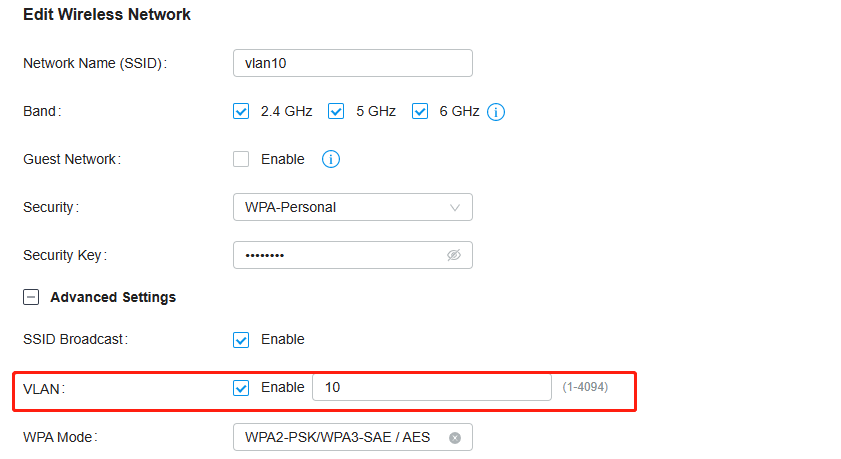The height and width of the screenshot is (459, 841).
Task: Click the VLAN ID input field
Action: (432, 387)
